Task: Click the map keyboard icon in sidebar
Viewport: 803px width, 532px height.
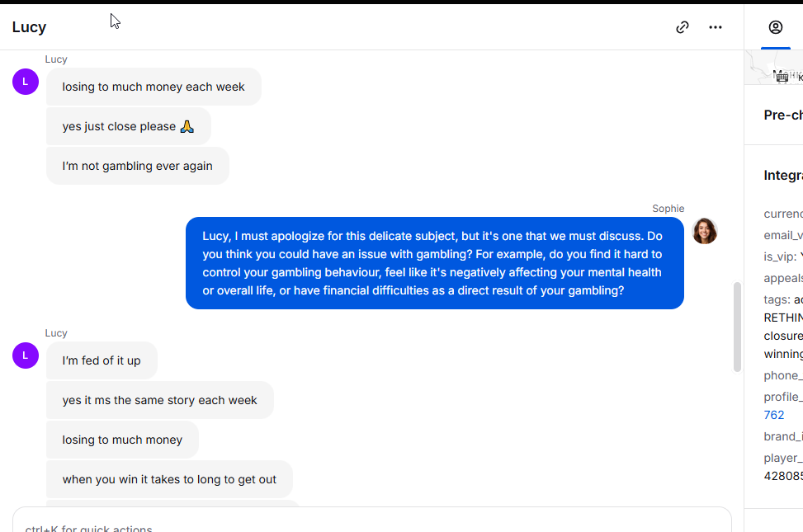Action: click(x=782, y=78)
